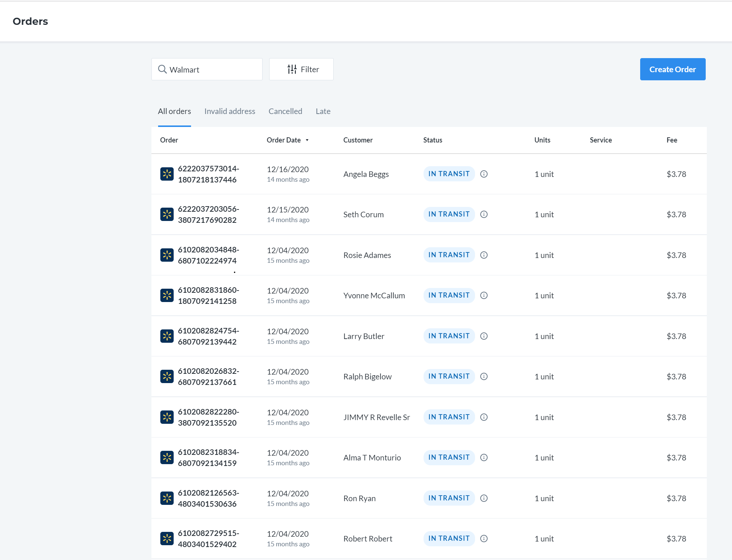Click the Walmart logo icon for Rosie Adames' order
The height and width of the screenshot is (560, 732).
[x=167, y=255]
